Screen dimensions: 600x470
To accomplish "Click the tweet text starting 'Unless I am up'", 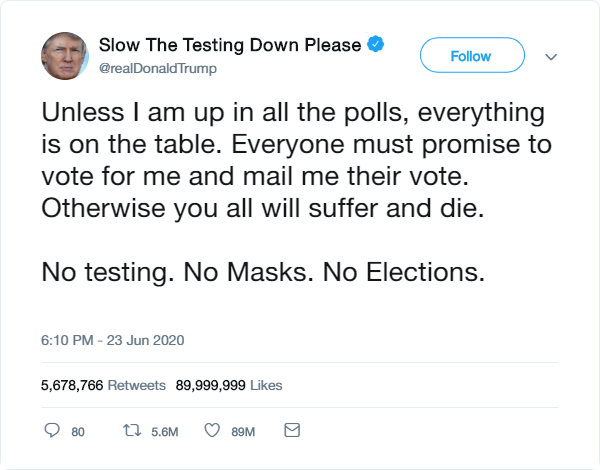I will (296, 157).
